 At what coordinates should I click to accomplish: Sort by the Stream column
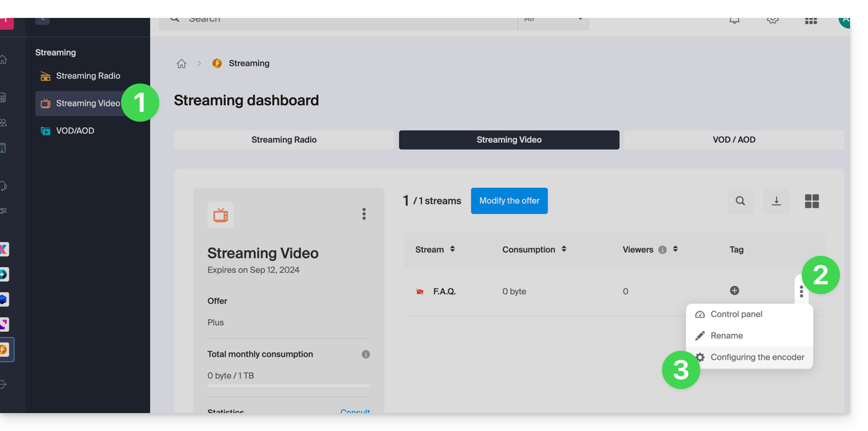click(x=453, y=249)
